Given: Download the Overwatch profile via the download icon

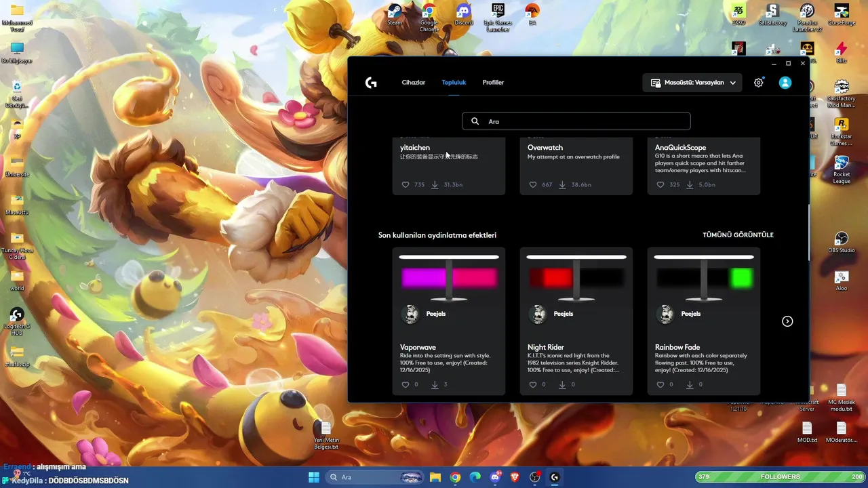Looking at the screenshot, I should 562,184.
